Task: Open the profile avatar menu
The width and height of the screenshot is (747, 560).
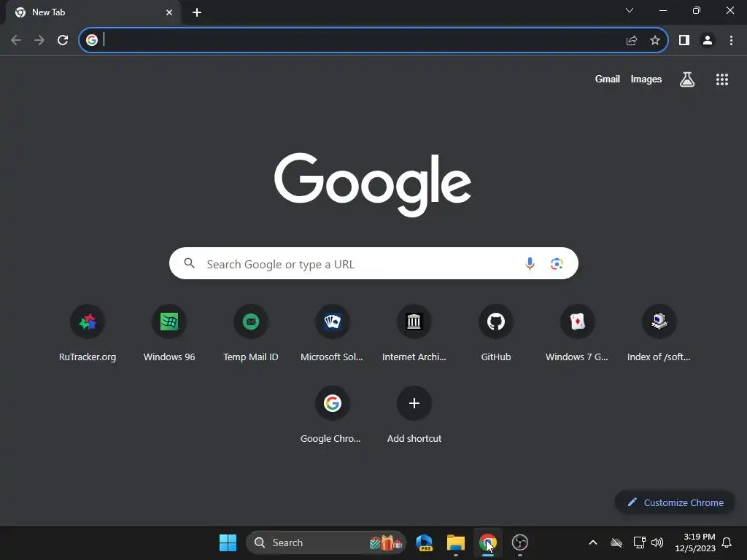Action: 708,41
